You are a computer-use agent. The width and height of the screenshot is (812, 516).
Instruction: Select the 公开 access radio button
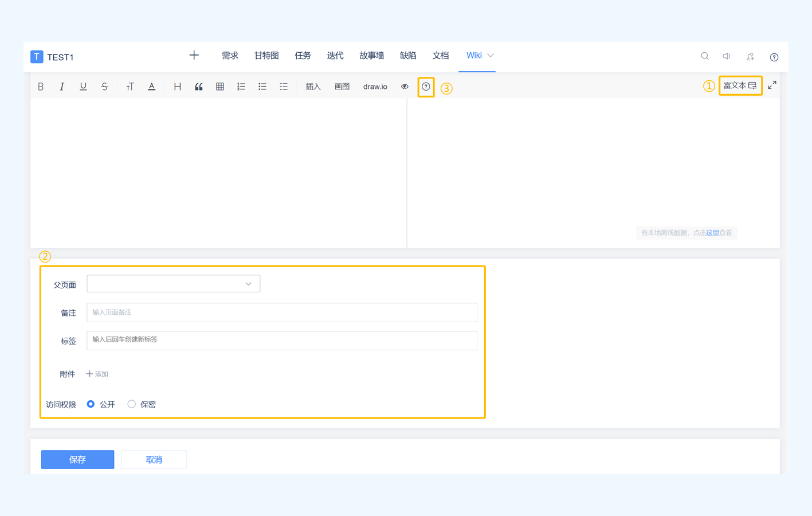[x=91, y=404]
